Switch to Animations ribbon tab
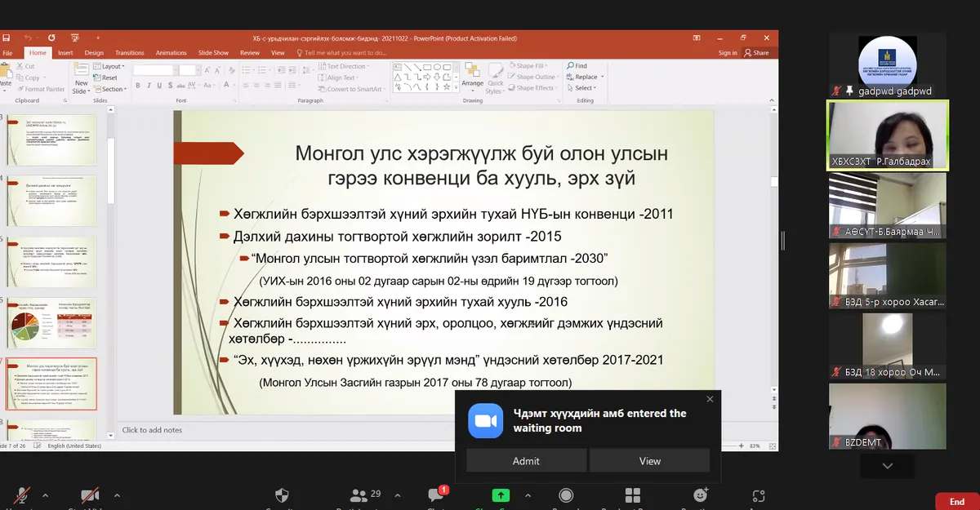This screenshot has height=510, width=980. pyautogui.click(x=171, y=52)
